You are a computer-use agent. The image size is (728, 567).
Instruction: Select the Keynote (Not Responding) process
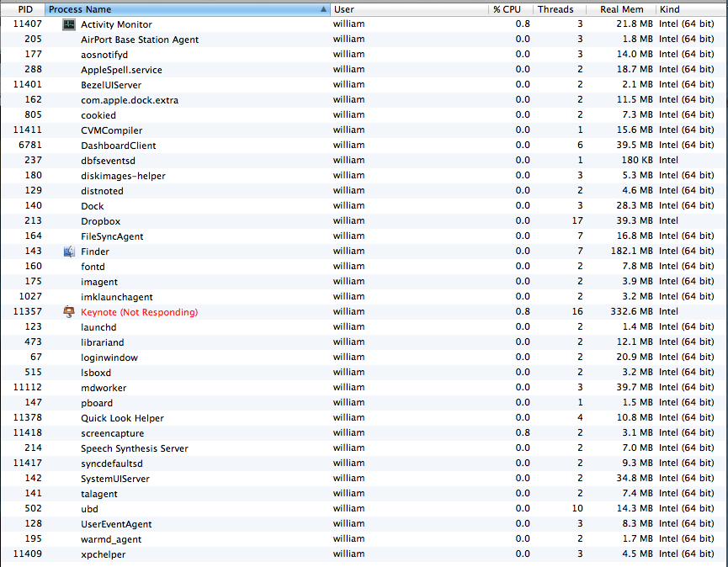[139, 312]
